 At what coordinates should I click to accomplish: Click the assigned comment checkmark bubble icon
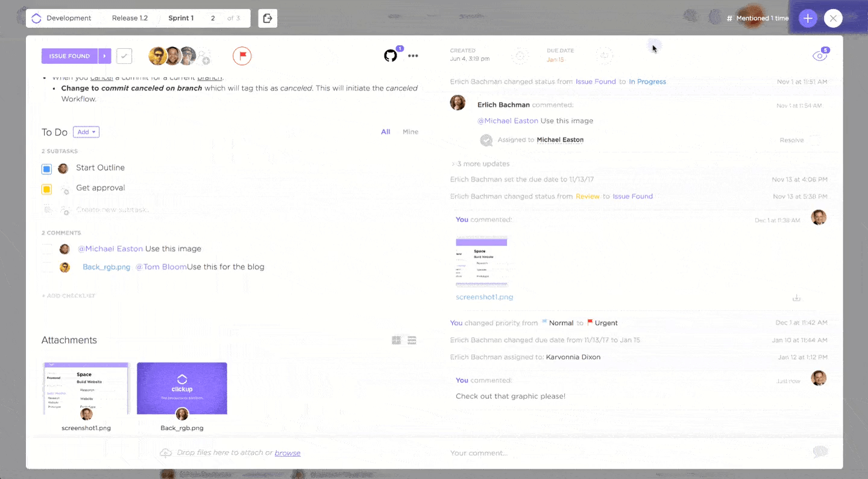(x=486, y=140)
